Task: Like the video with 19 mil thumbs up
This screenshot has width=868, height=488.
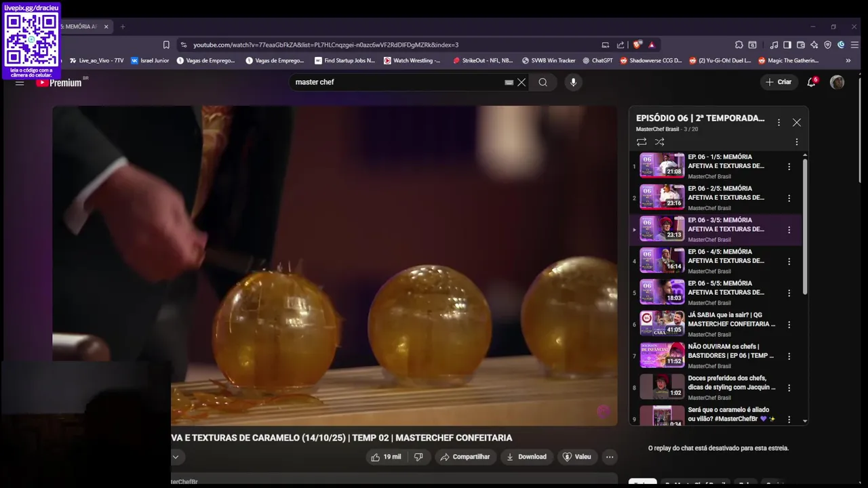Action: (385, 457)
